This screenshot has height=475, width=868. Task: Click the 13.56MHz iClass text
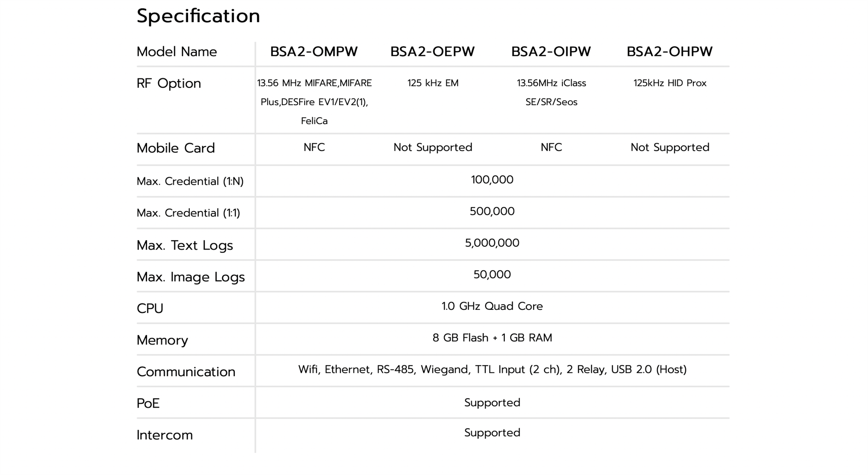click(551, 83)
